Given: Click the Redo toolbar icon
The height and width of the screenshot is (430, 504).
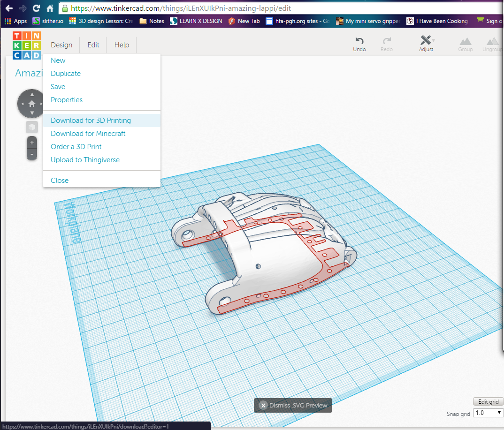Looking at the screenshot, I should coord(387,44).
